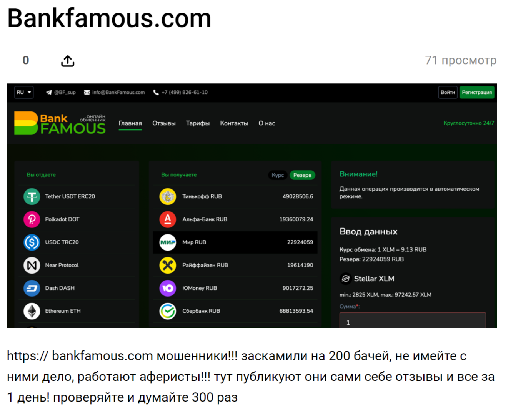Open the О нас menu item
Screen dimensions: 508x420
(266, 123)
